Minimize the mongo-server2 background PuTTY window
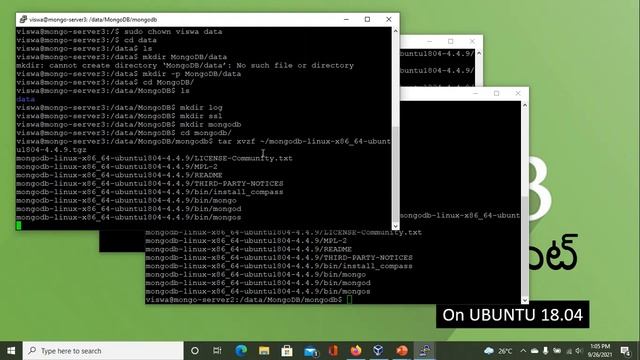The height and width of the screenshot is (360, 640). tap(475, 93)
